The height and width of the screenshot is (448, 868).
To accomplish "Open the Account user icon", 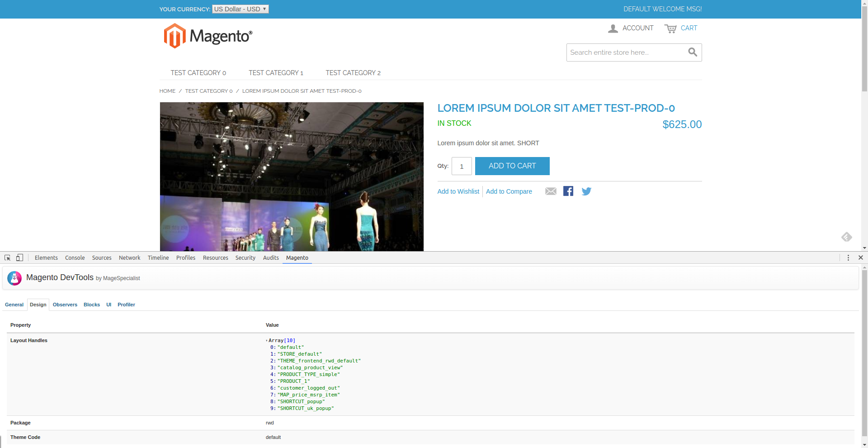I will point(613,29).
